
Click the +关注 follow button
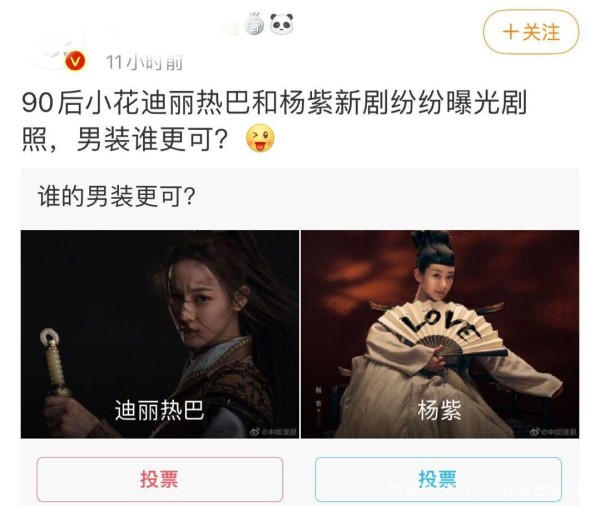(x=531, y=32)
